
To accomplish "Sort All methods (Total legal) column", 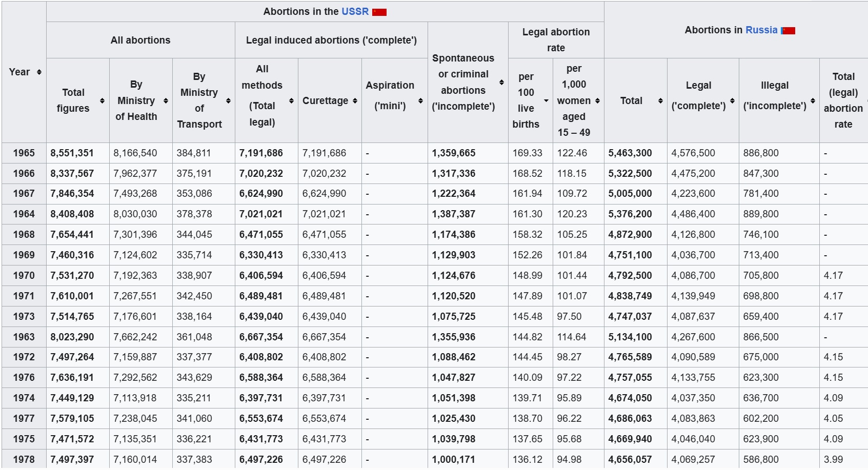I will [x=291, y=100].
